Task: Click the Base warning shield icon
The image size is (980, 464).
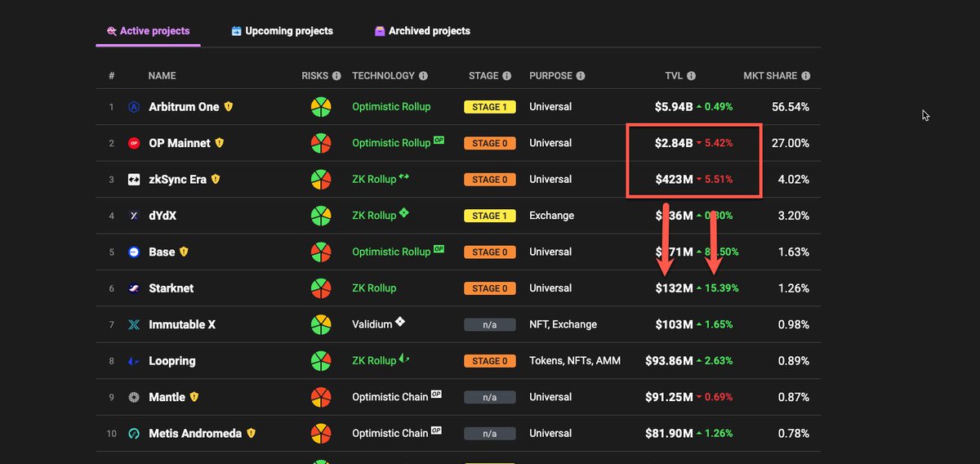Action: (184, 252)
